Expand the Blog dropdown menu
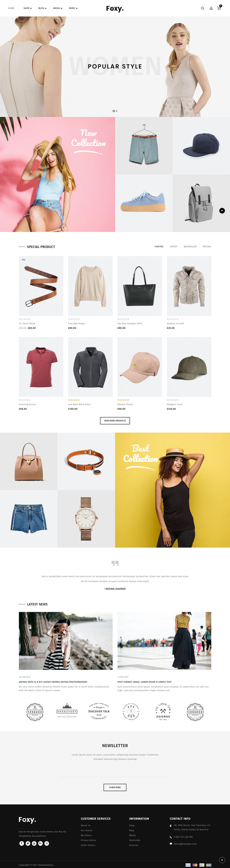This screenshot has width=230, height=868. [42, 8]
